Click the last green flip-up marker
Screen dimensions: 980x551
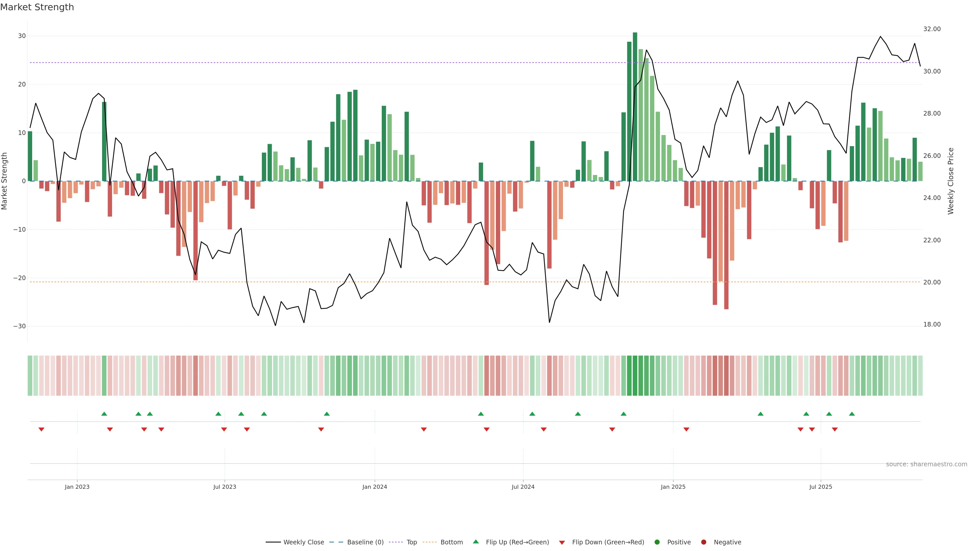coord(852,414)
